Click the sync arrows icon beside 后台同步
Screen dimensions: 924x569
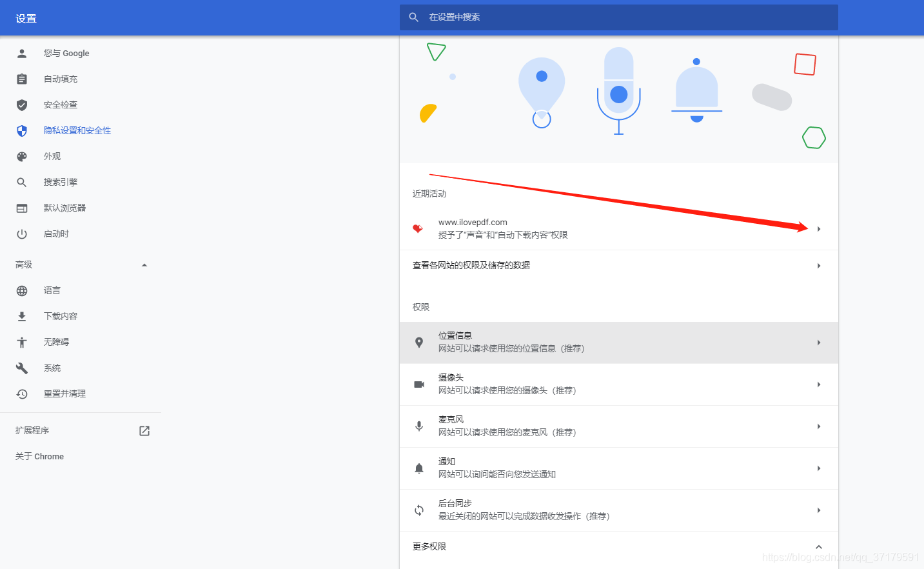419,510
